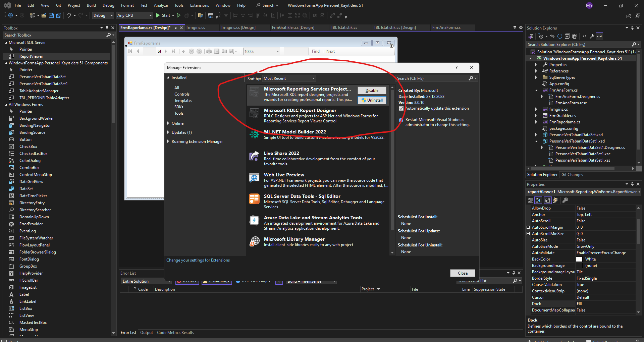The height and width of the screenshot is (342, 644).
Task: Click Navigate Backward circle arrow icon
Action: [x=10, y=15]
